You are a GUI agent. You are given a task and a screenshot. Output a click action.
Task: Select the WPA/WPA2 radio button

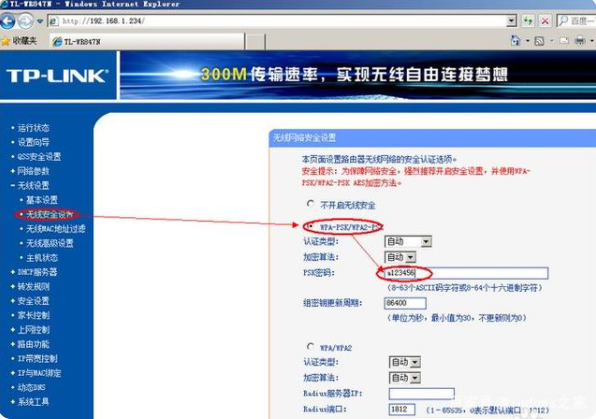311,346
